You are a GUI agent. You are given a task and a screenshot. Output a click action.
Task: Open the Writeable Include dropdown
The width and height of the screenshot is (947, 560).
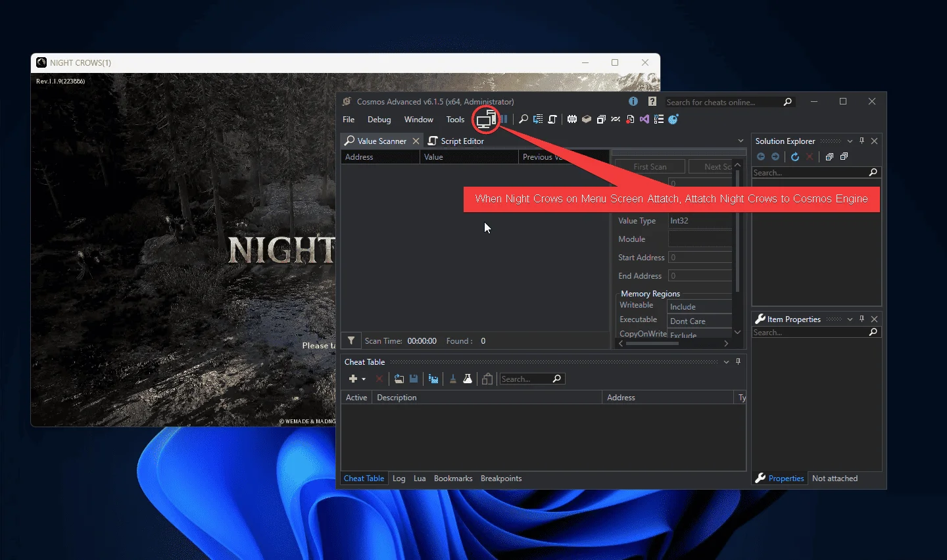(x=700, y=307)
